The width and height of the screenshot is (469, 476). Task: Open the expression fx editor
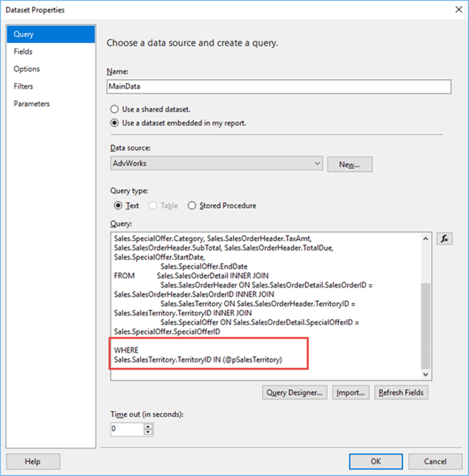tap(445, 239)
